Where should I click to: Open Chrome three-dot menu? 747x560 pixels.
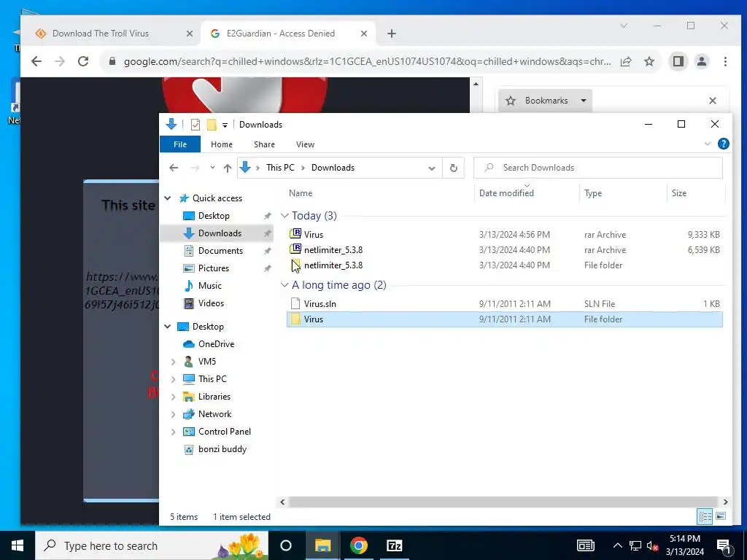coord(725,61)
